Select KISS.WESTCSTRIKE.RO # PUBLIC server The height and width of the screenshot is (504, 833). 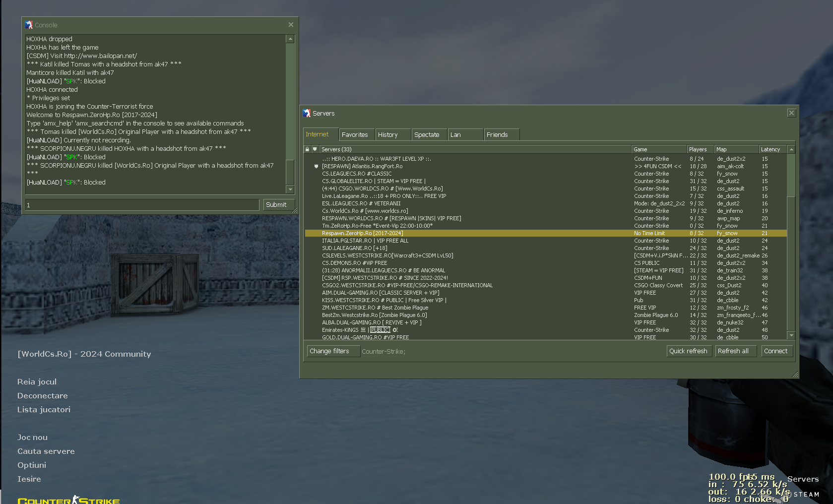pos(546,300)
